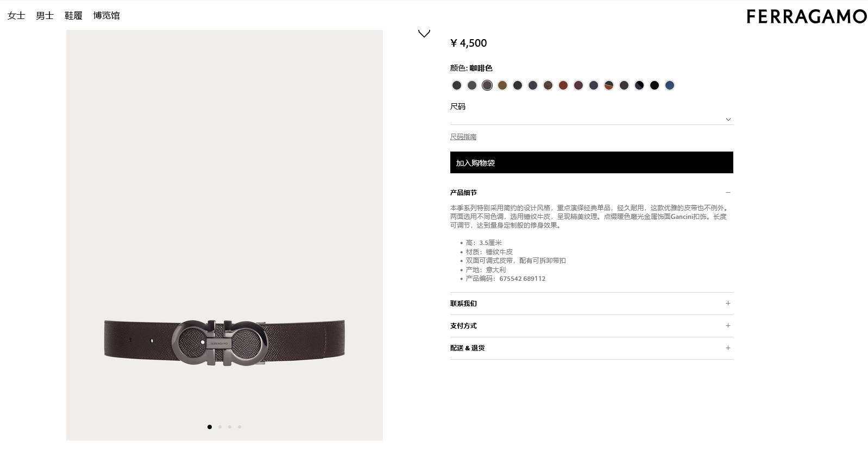Click the 加入购物袋 button

(592, 162)
